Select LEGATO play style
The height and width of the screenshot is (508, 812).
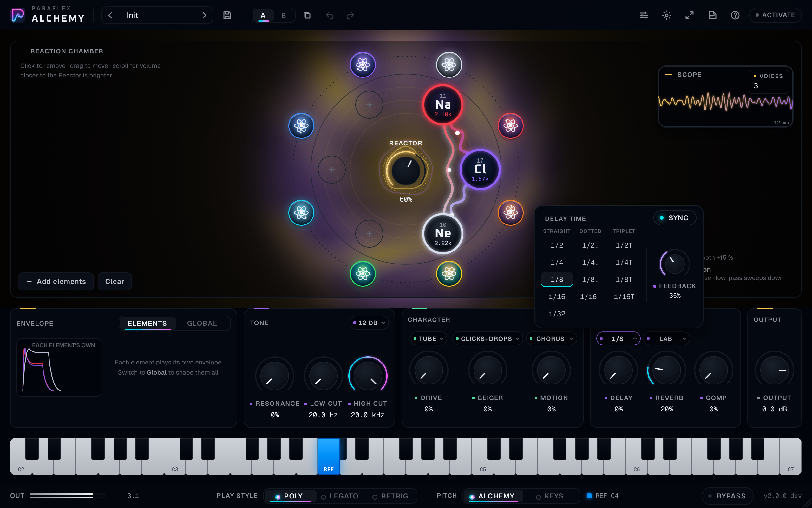click(340, 496)
